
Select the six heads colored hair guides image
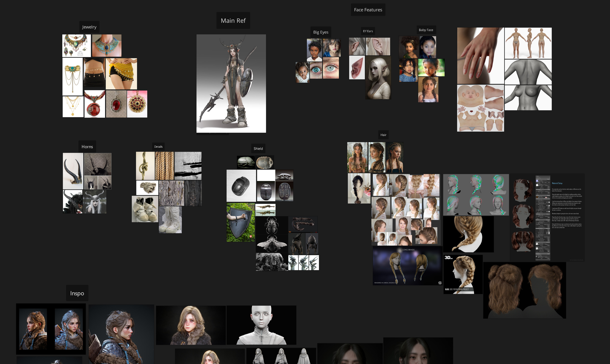[476, 195]
